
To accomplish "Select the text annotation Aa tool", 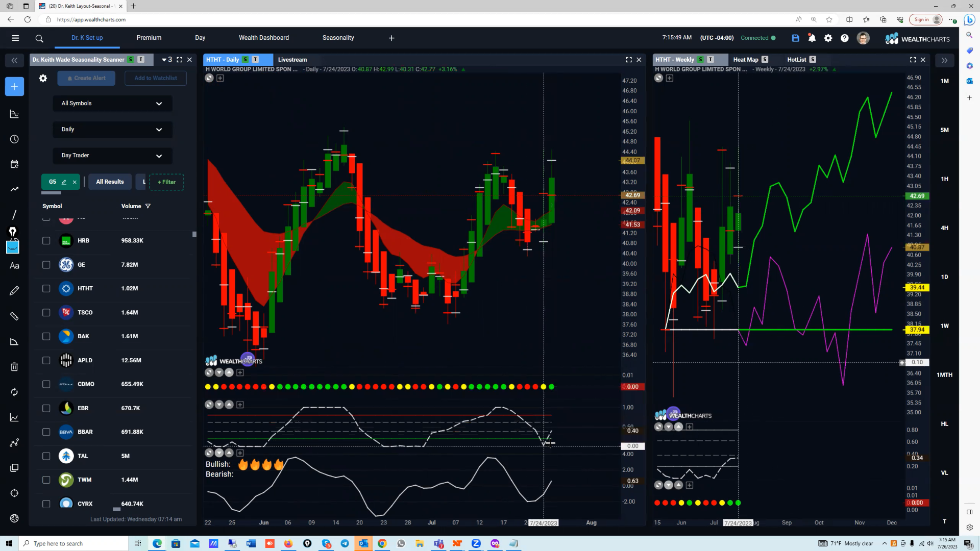I will (14, 266).
